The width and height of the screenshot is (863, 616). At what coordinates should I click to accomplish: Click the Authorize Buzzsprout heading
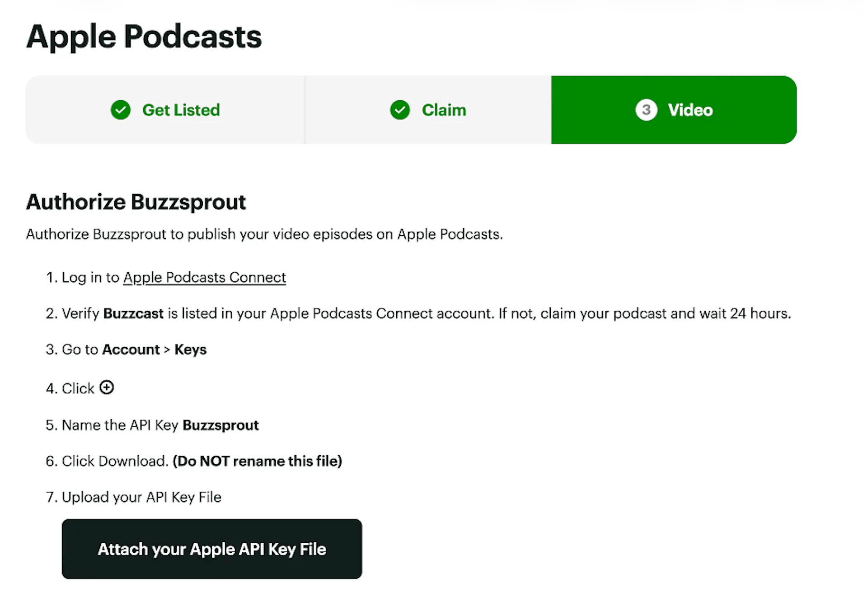click(x=136, y=202)
